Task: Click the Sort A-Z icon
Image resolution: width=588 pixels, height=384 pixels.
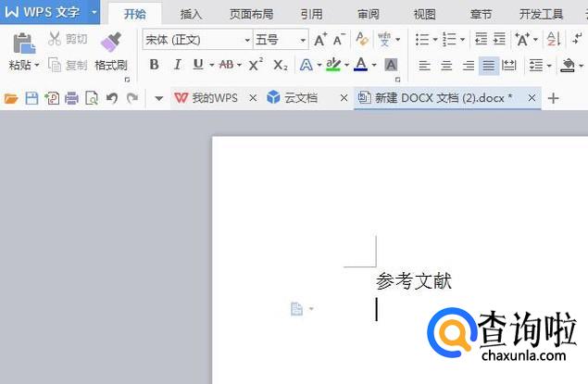Action: tap(554, 39)
